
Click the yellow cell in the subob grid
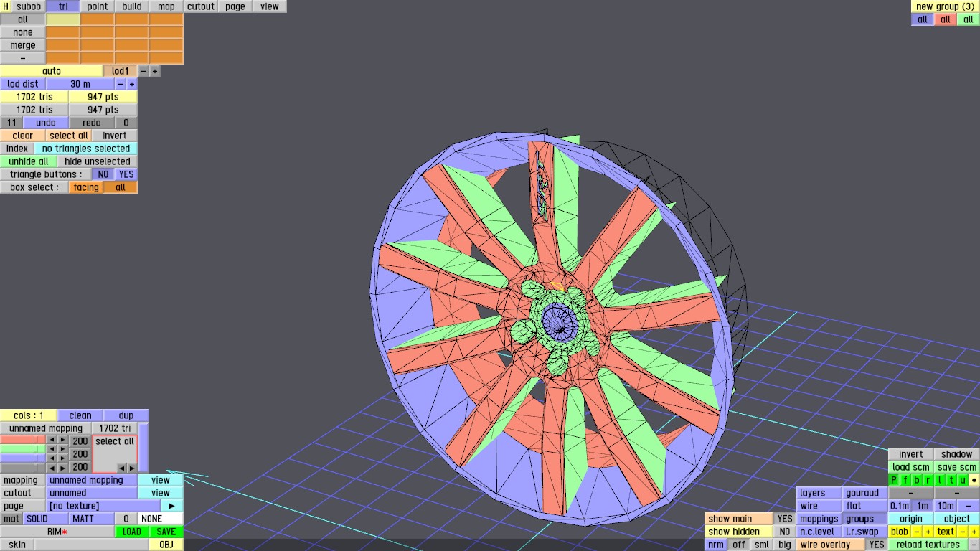coord(63,19)
